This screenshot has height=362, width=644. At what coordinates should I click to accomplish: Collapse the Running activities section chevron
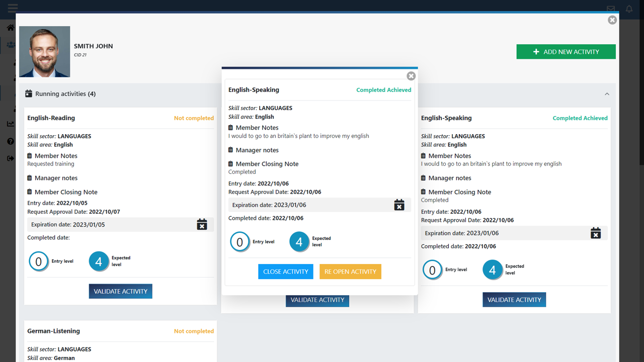coord(607,94)
